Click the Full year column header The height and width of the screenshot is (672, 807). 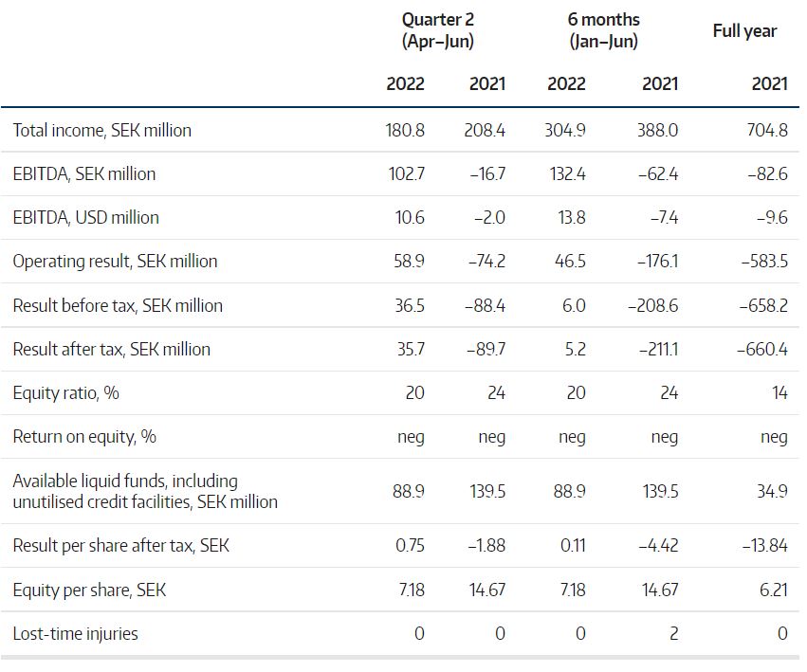(744, 31)
